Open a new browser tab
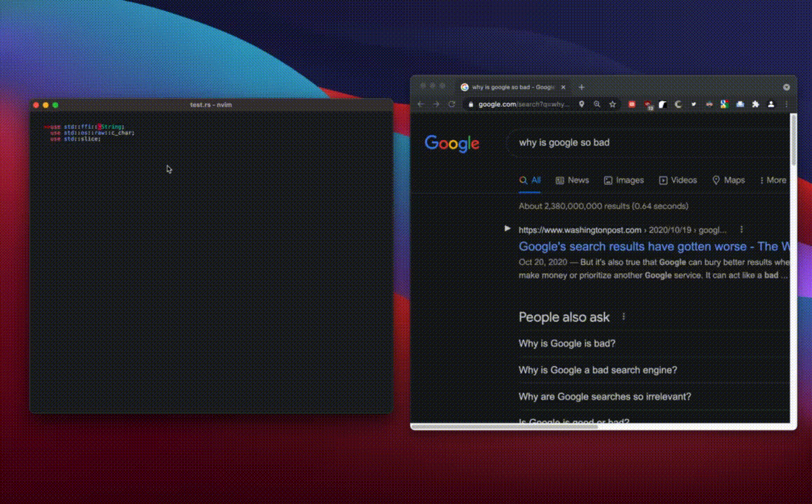 pyautogui.click(x=581, y=87)
